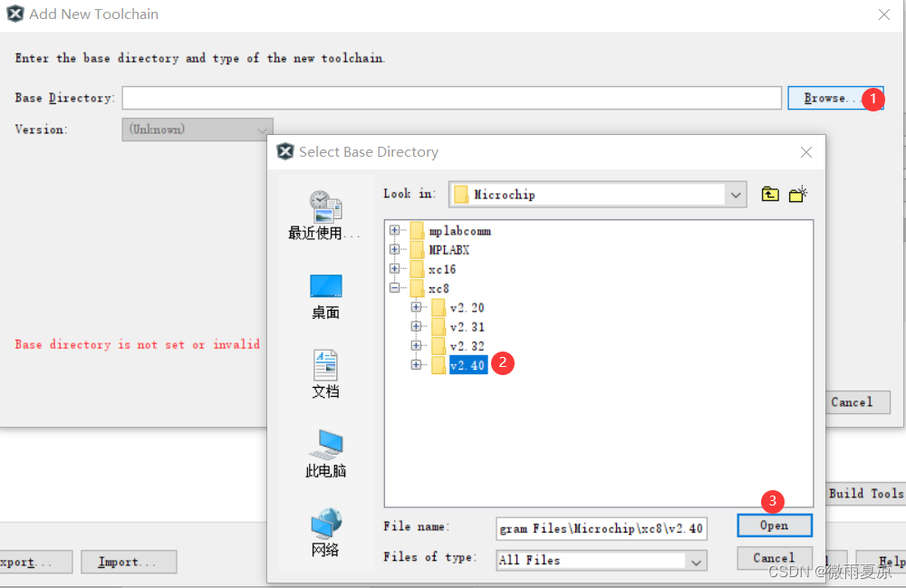The height and width of the screenshot is (588, 906).
Task: Go to Desktop (桌面) shortcut
Action: (326, 297)
